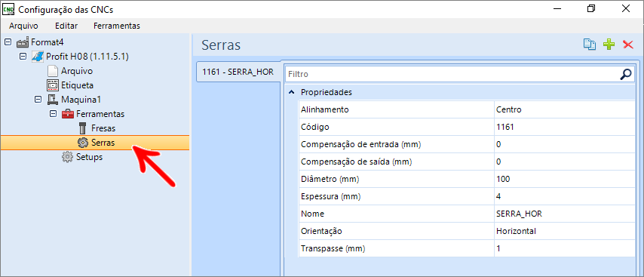Edit the Diâmetro value 100
This screenshot has height=277, width=644.
click(x=564, y=179)
